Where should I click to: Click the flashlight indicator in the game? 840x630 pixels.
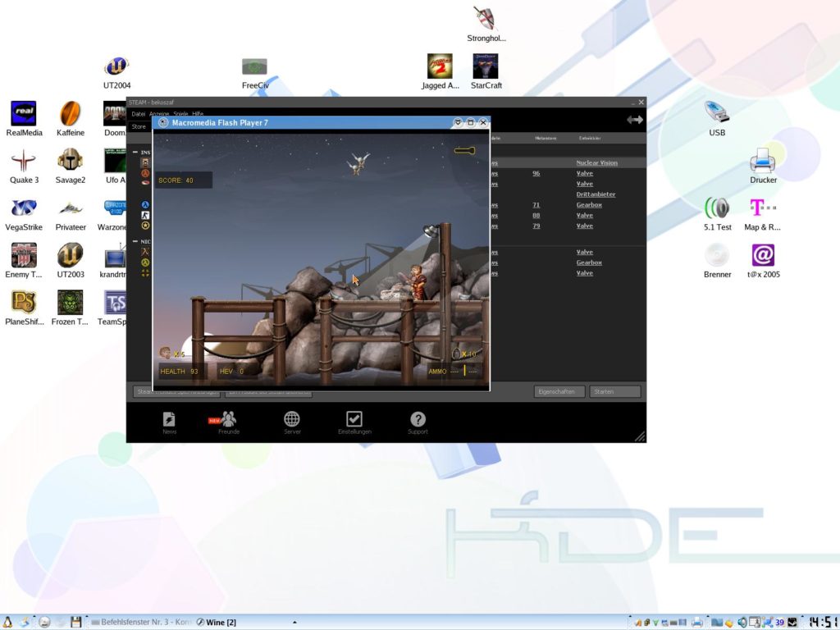coord(464,151)
